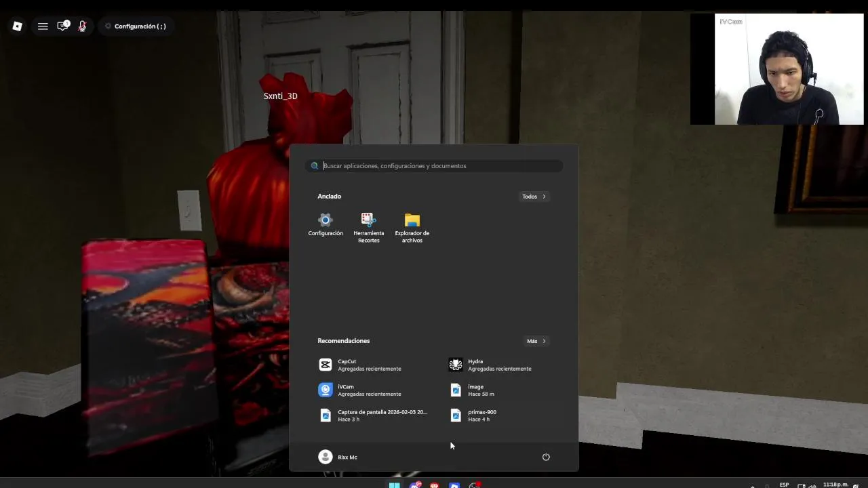Open the pinned Configuración app
This screenshot has height=488, width=868.
325,224
